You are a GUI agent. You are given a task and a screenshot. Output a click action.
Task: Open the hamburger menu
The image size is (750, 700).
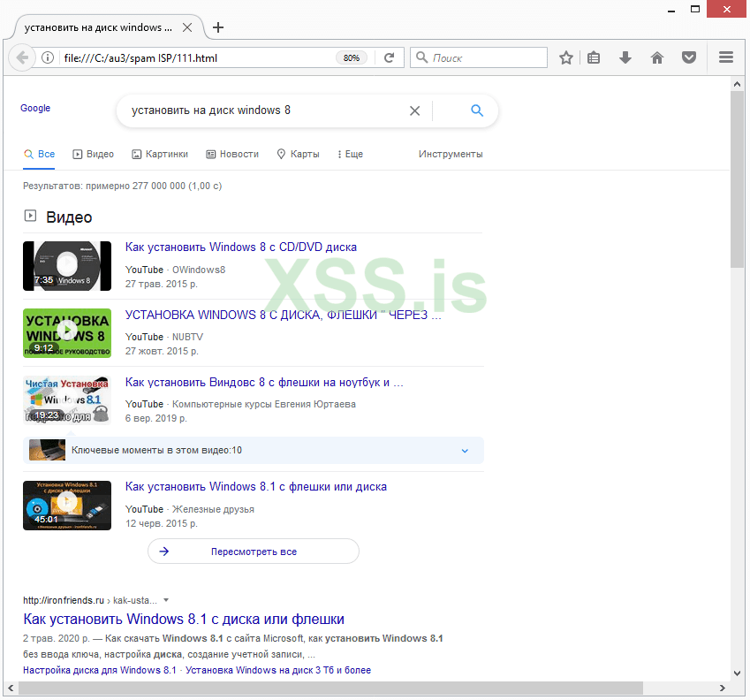pos(726,57)
